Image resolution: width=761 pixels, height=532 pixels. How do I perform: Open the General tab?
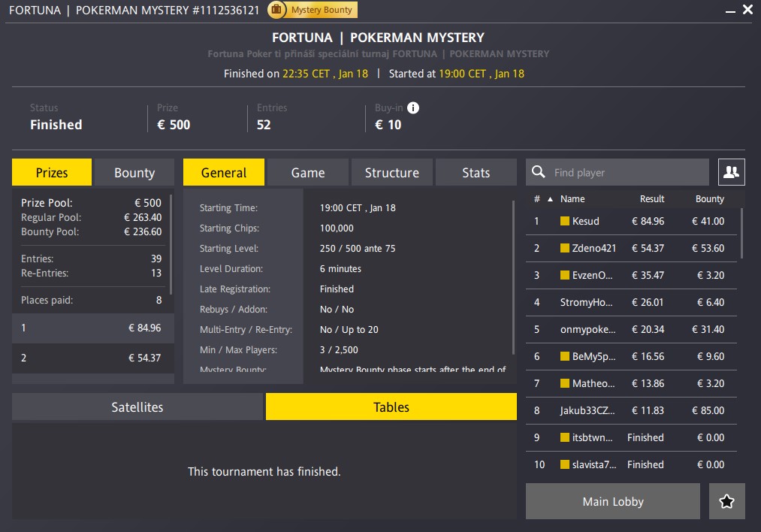[224, 172]
